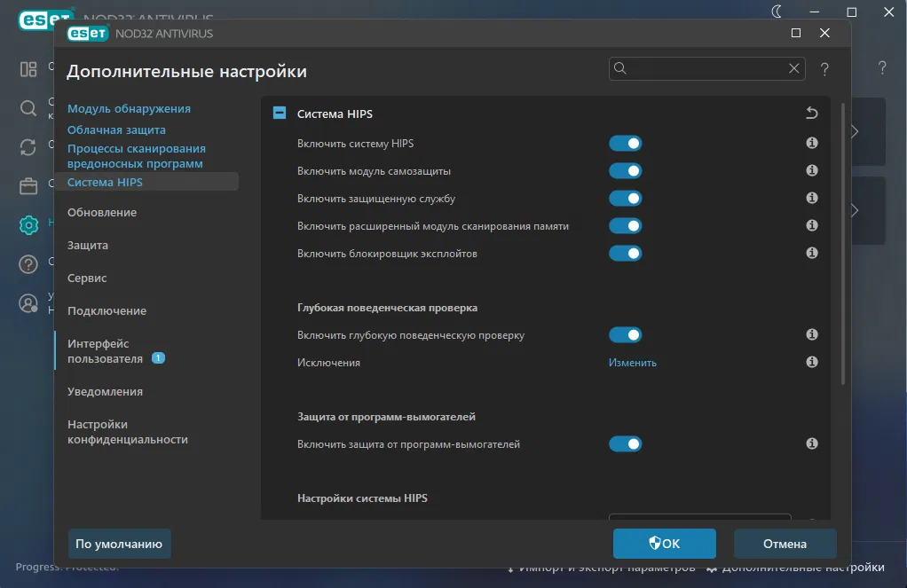
Task: Open Уведомления settings category
Action: coord(105,391)
